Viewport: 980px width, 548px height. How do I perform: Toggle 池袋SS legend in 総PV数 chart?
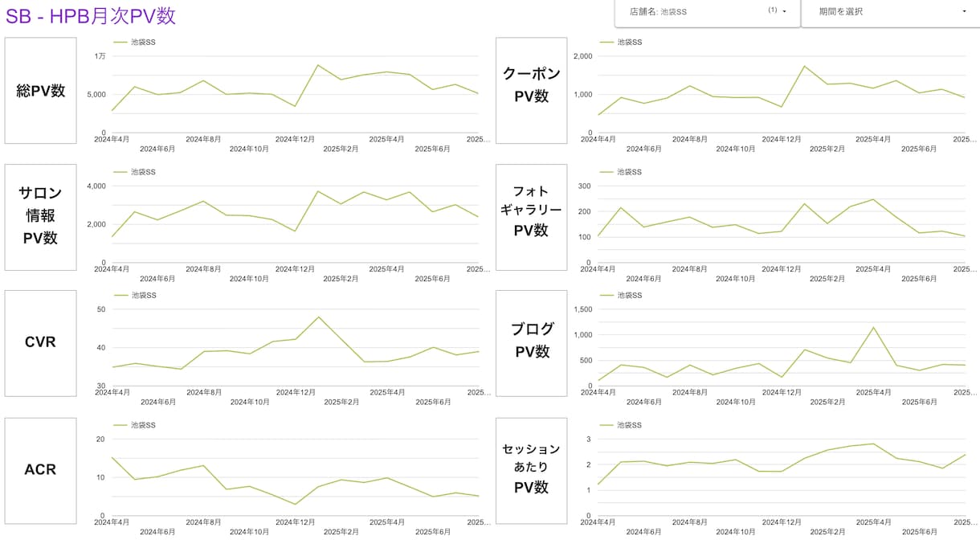pos(134,42)
